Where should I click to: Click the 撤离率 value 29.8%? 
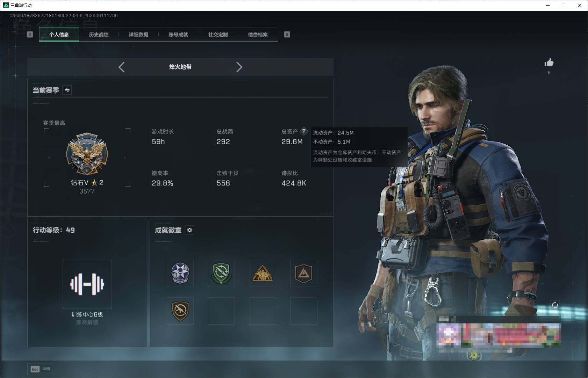coord(163,183)
